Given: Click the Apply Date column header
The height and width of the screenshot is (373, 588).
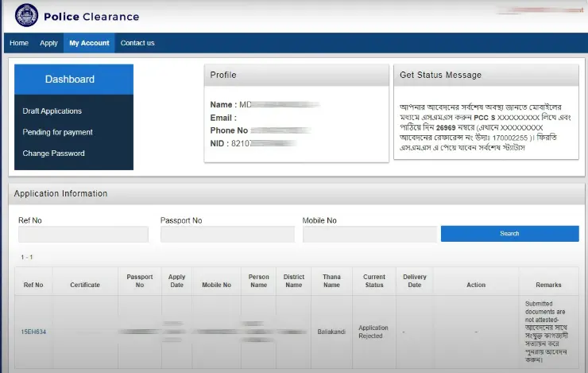Looking at the screenshot, I should coord(176,282).
